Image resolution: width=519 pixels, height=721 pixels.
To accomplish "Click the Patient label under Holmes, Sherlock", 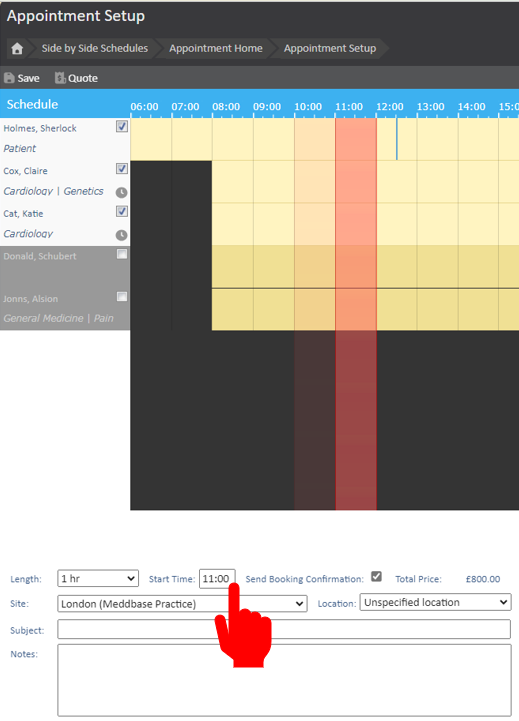I will 19,149.
